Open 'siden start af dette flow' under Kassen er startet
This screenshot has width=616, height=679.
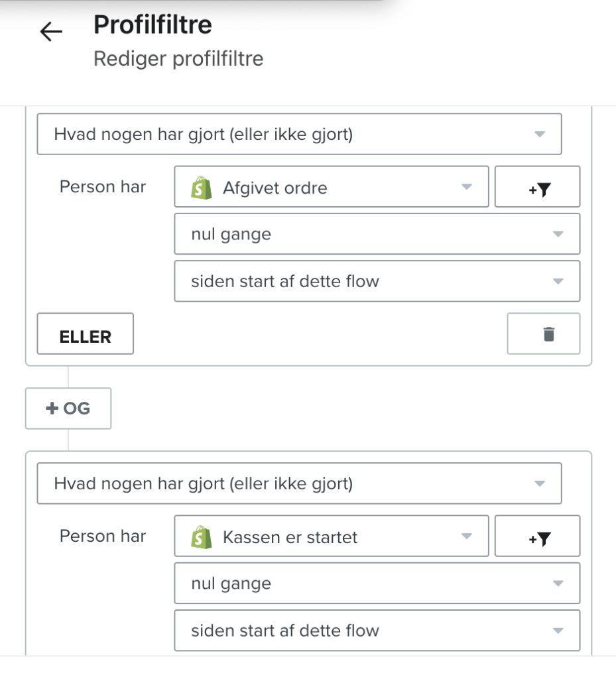(377, 631)
